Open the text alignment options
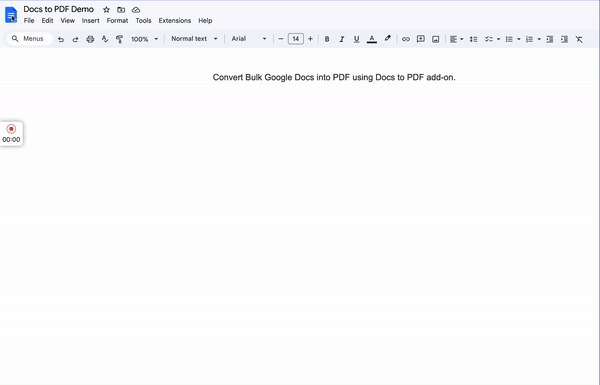 456,39
